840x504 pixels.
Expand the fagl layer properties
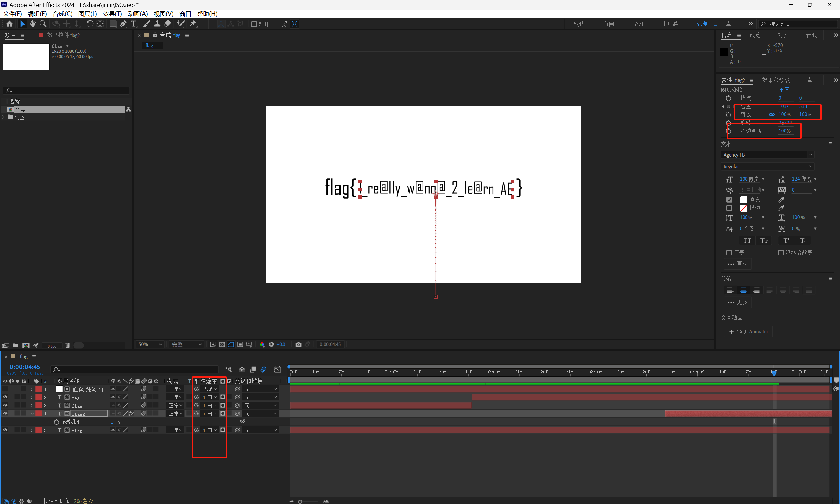pos(32,397)
